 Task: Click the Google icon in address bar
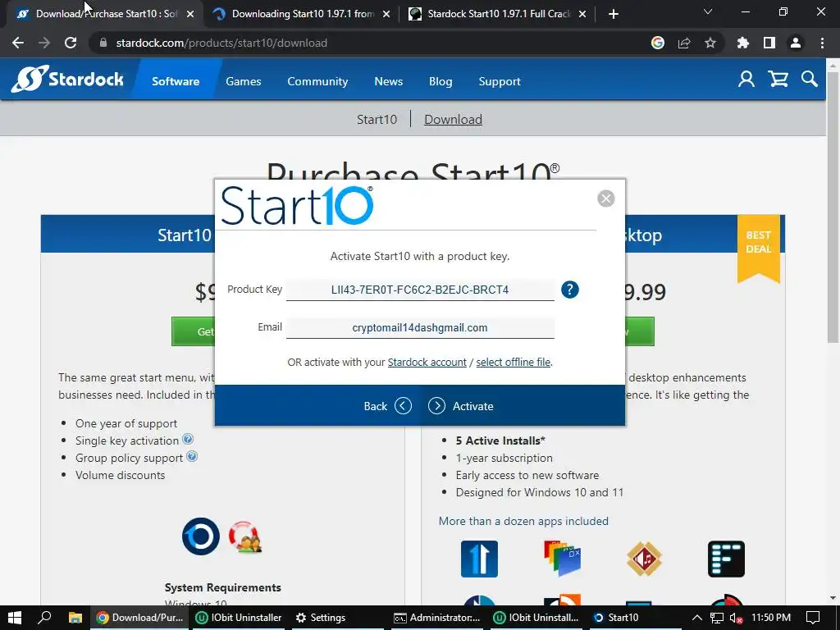(x=658, y=43)
